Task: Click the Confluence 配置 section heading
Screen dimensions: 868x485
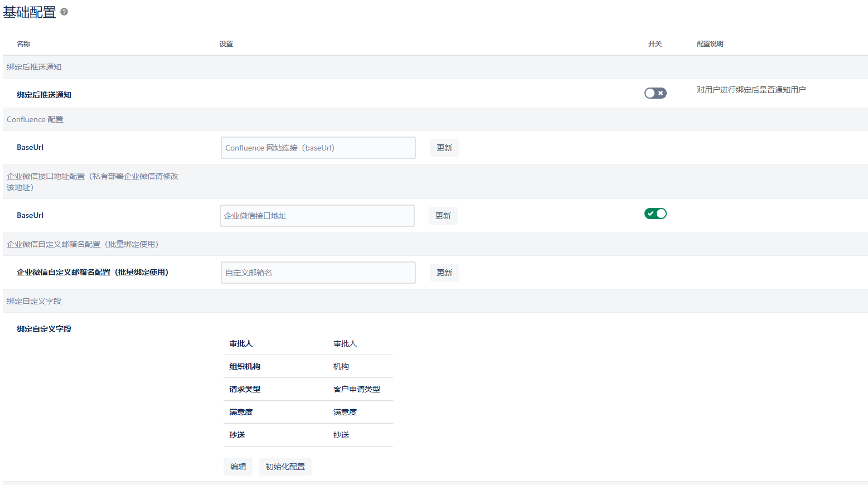Action: point(35,119)
